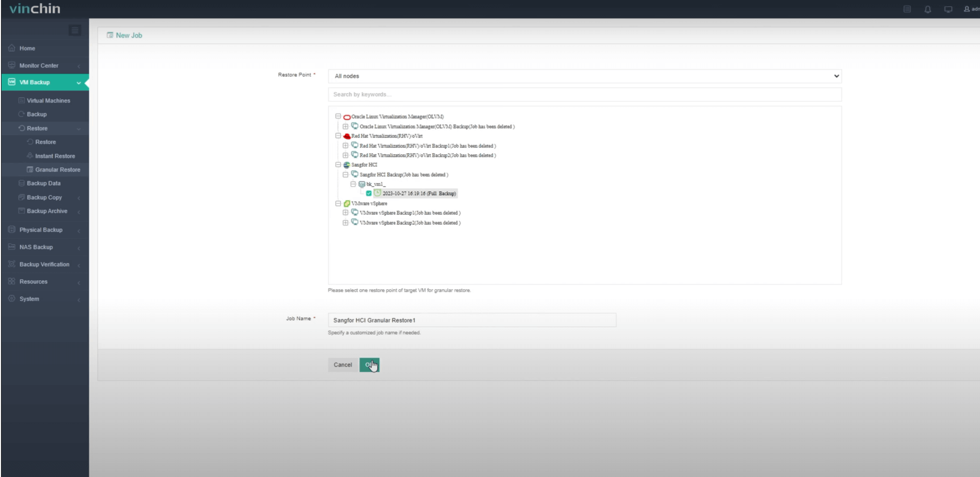Collapse bk_vm1_ VM node
The width and height of the screenshot is (980, 477).
click(353, 184)
